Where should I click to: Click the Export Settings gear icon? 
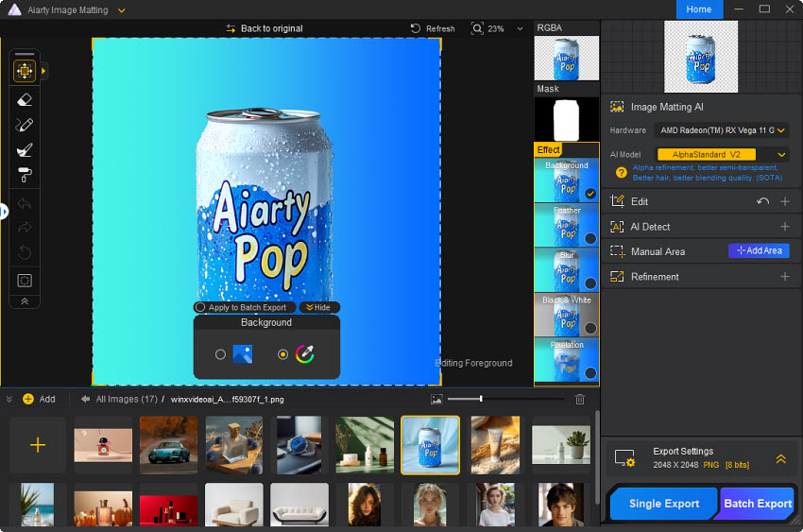tap(625, 458)
